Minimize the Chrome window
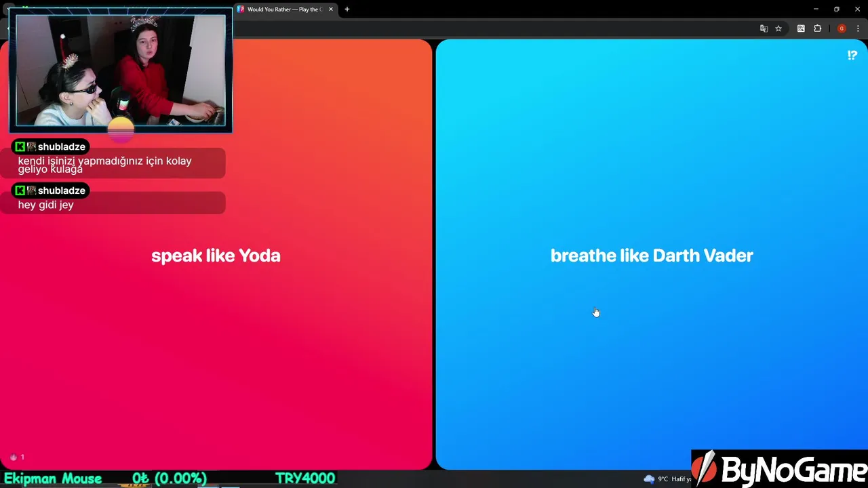The height and width of the screenshot is (488, 868). click(x=816, y=9)
